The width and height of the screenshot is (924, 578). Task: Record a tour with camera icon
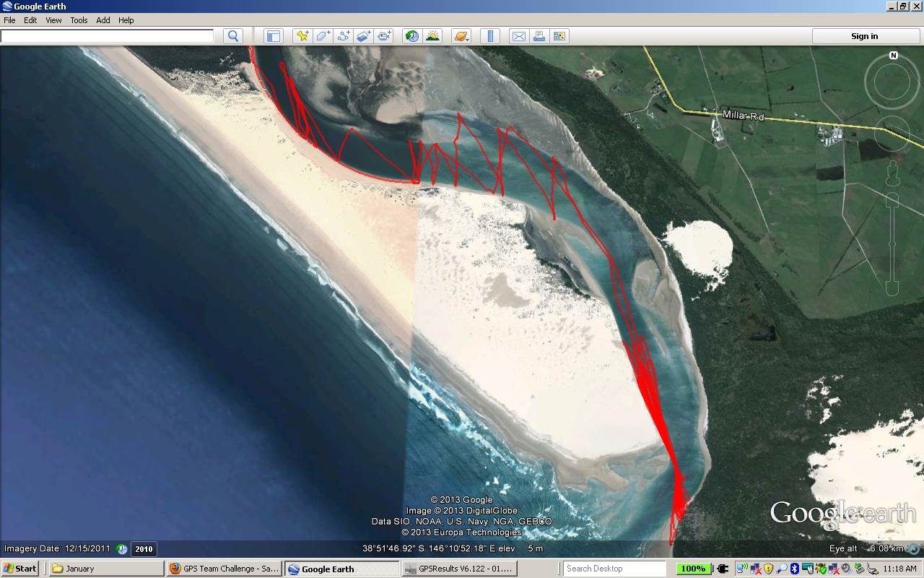pos(384,36)
